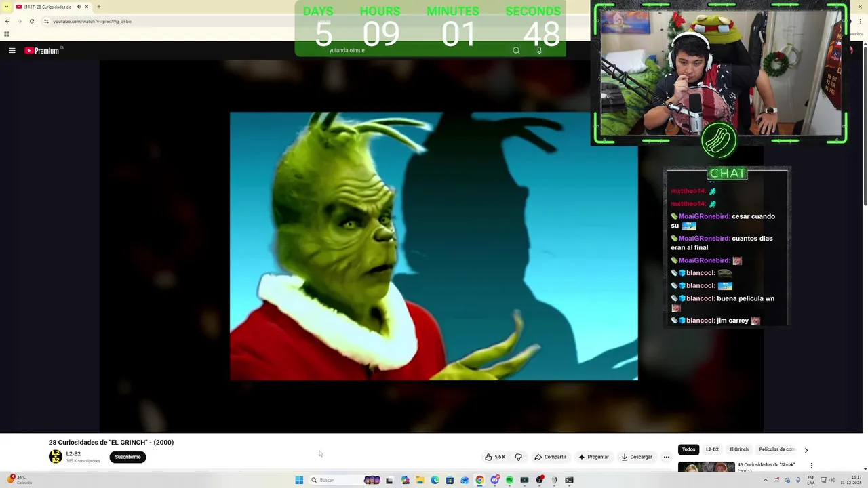The width and height of the screenshot is (868, 488).
Task: Click the Compartir share button
Action: click(x=550, y=457)
